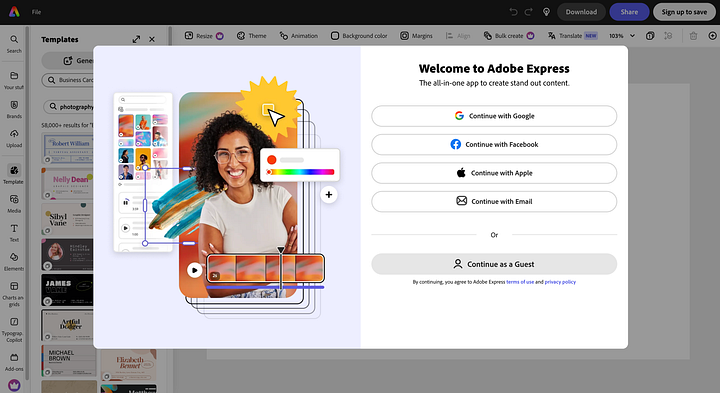Viewport: 720px width, 393px height.
Task: Select the Michael Brown template thumbnail
Action: [x=68, y=361]
